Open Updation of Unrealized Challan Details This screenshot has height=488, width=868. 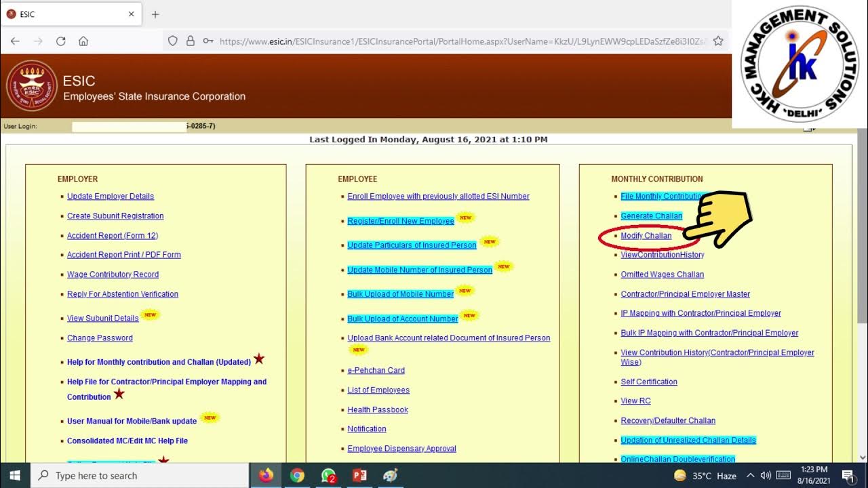click(688, 441)
